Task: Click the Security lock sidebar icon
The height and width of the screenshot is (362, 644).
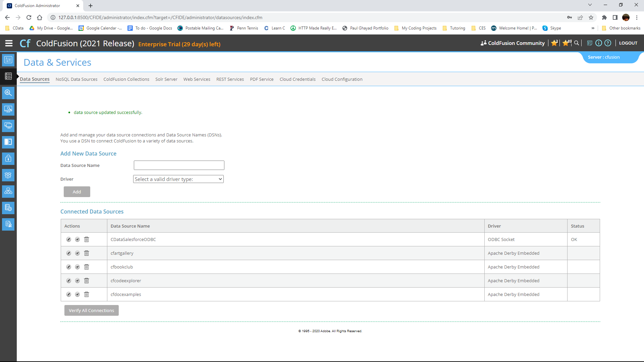Action: pos(8,159)
